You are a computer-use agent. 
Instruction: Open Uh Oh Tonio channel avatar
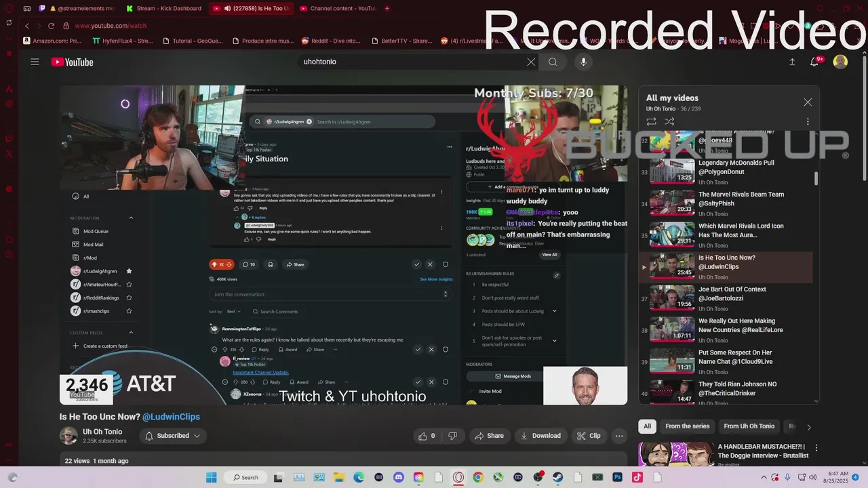coord(68,436)
